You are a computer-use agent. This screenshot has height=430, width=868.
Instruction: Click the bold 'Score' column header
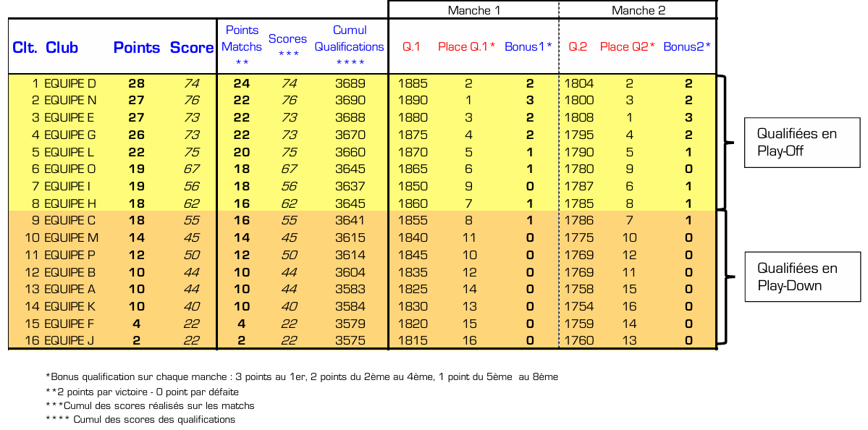[192, 48]
